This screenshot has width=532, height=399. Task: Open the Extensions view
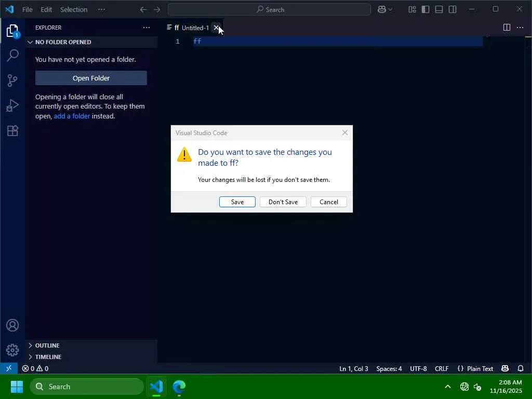(x=12, y=130)
